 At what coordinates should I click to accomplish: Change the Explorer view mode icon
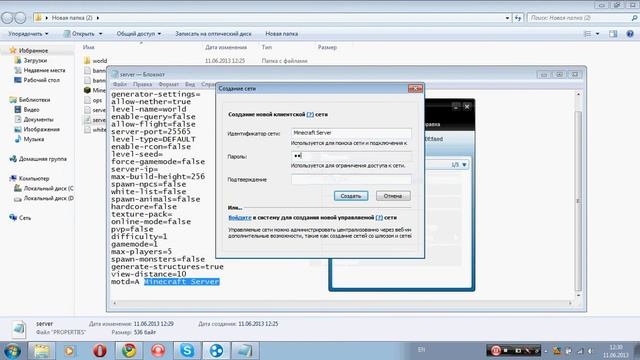pos(587,34)
